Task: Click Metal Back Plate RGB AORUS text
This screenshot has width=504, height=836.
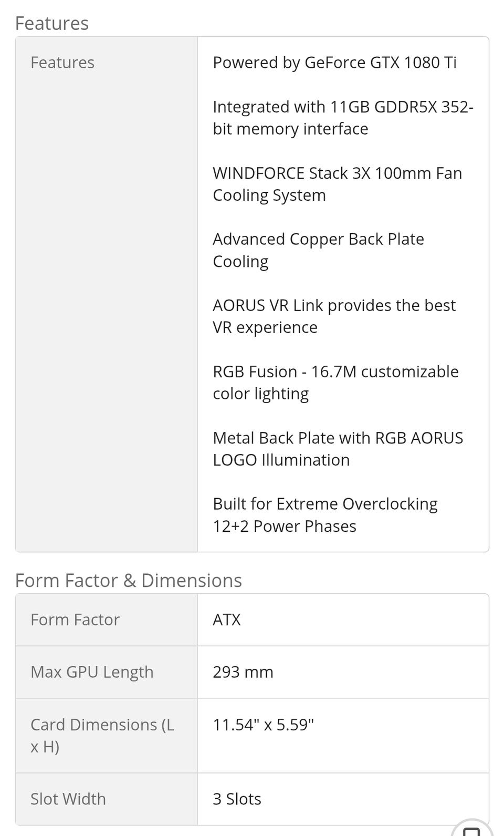Action: pos(338,449)
